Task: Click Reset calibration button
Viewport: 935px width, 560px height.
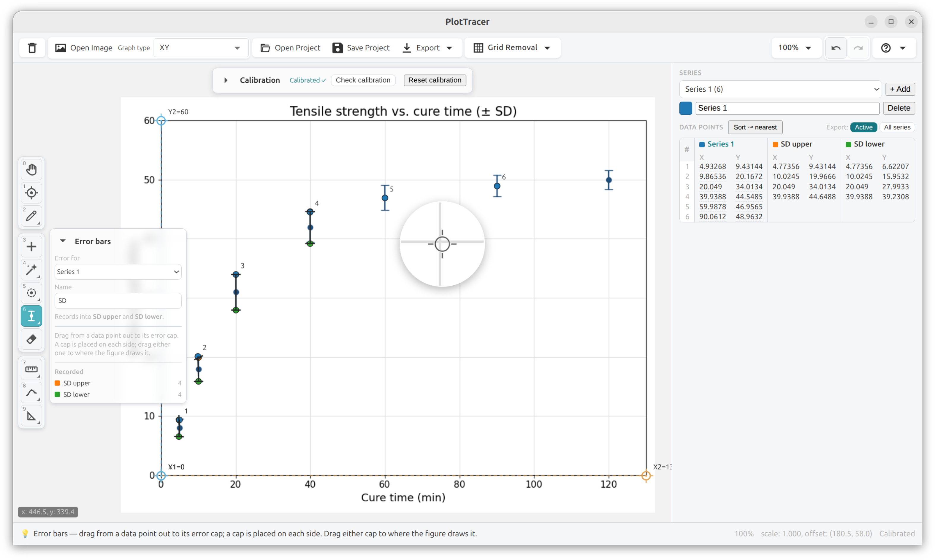Action: [x=435, y=80]
